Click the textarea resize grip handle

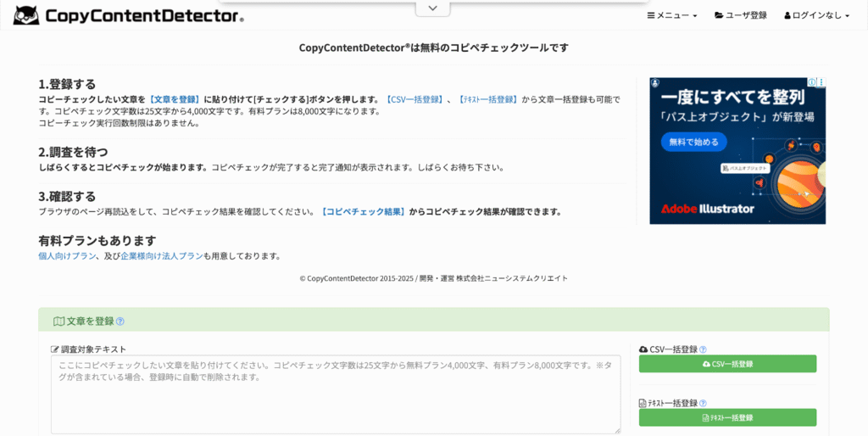(x=617, y=430)
